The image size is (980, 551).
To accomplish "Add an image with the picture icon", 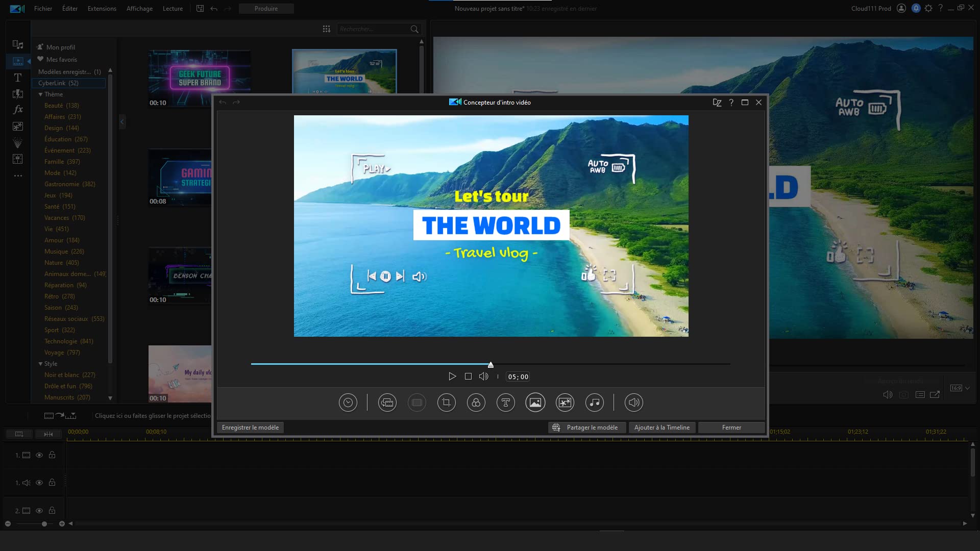I will click(535, 403).
